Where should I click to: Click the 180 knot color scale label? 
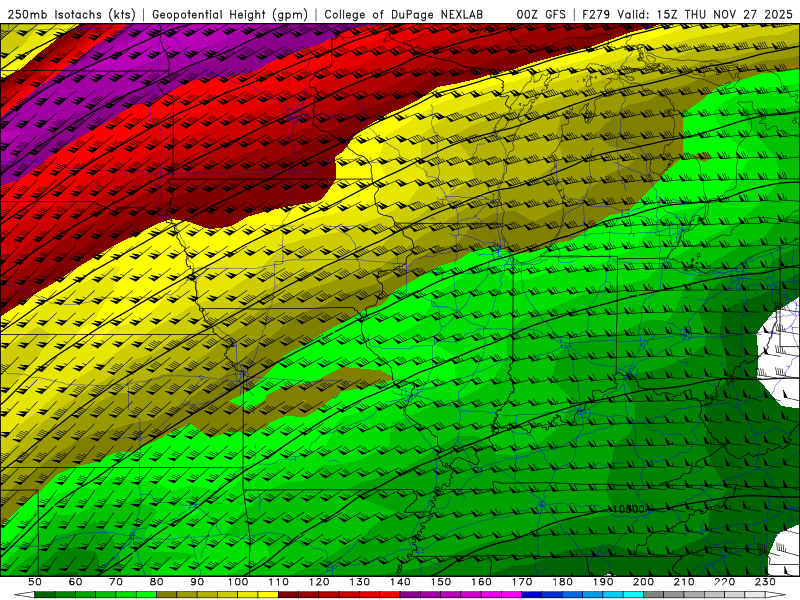(563, 582)
